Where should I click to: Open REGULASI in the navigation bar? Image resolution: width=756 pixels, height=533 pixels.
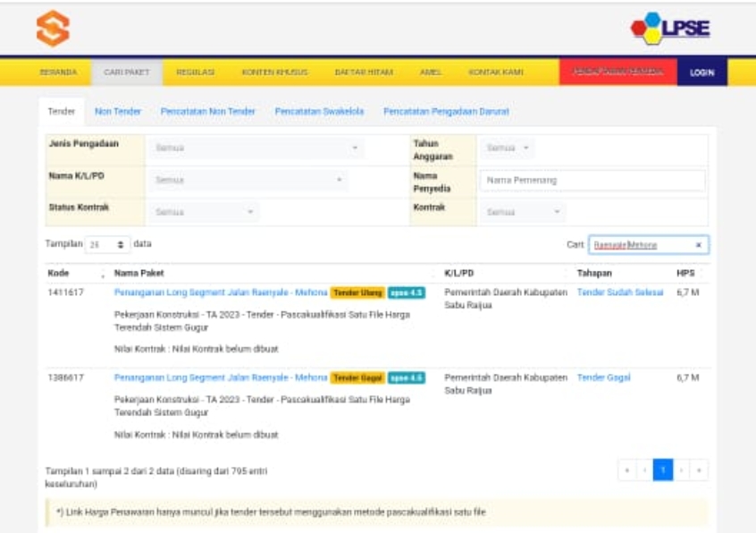coord(195,72)
